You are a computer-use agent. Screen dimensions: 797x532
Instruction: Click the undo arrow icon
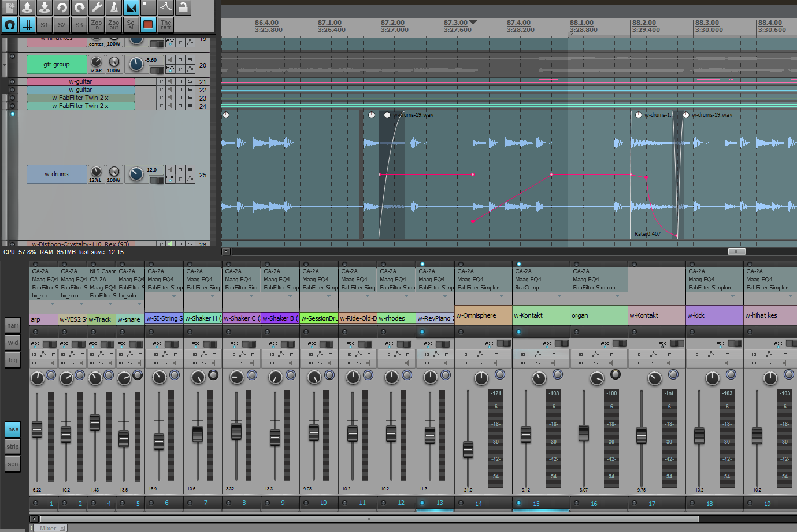tap(62, 8)
